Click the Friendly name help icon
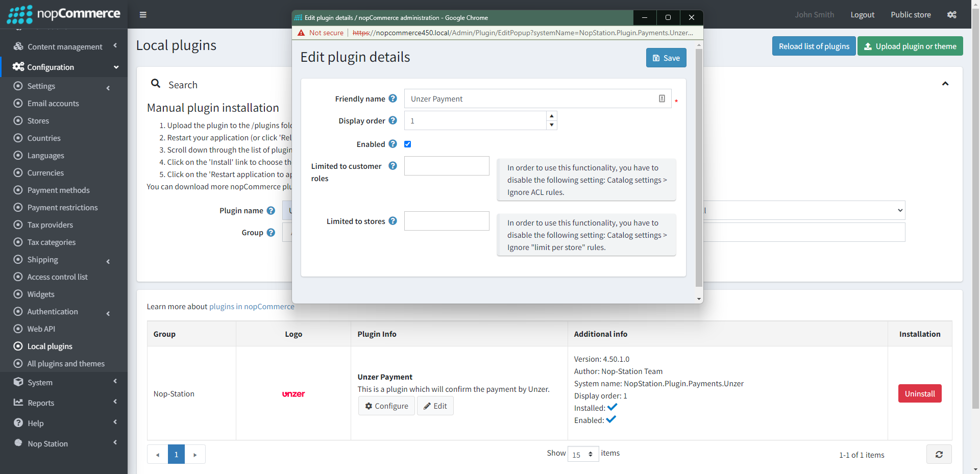 (393, 98)
